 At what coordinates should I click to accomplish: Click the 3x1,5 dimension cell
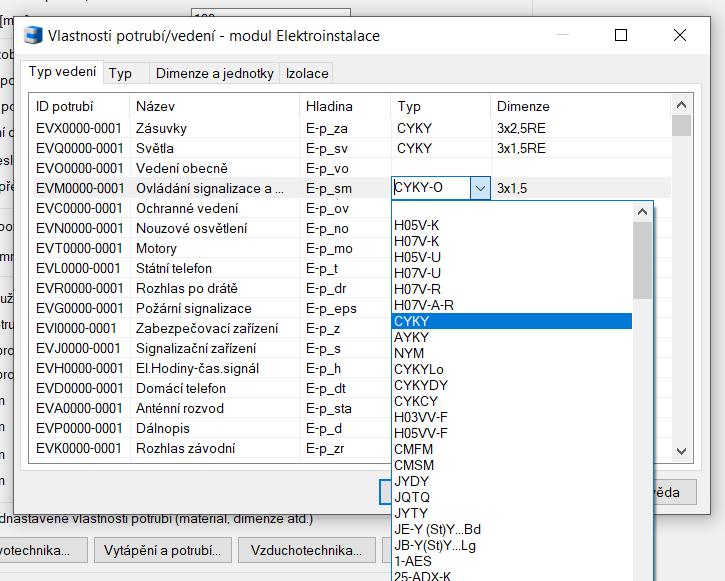tap(581, 188)
